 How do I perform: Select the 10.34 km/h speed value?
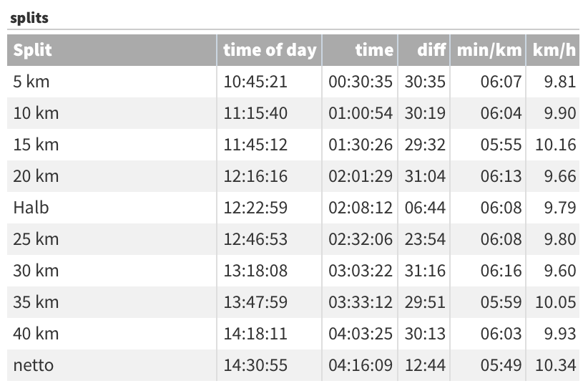point(555,365)
